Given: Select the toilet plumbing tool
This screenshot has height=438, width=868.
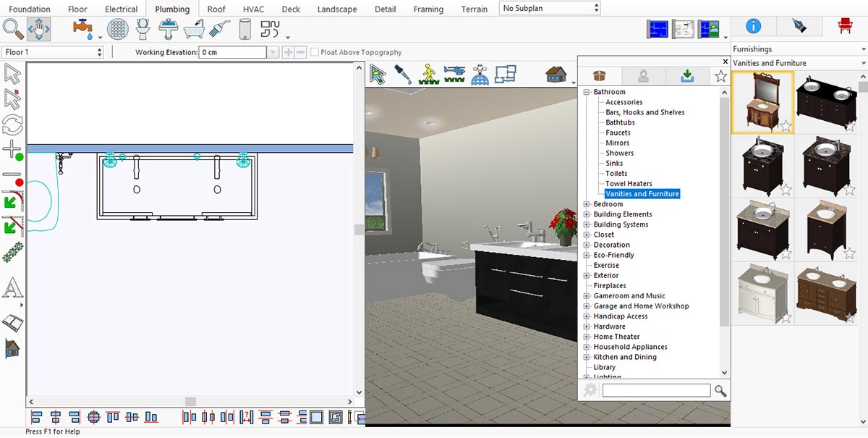Looking at the screenshot, I should pos(143,29).
